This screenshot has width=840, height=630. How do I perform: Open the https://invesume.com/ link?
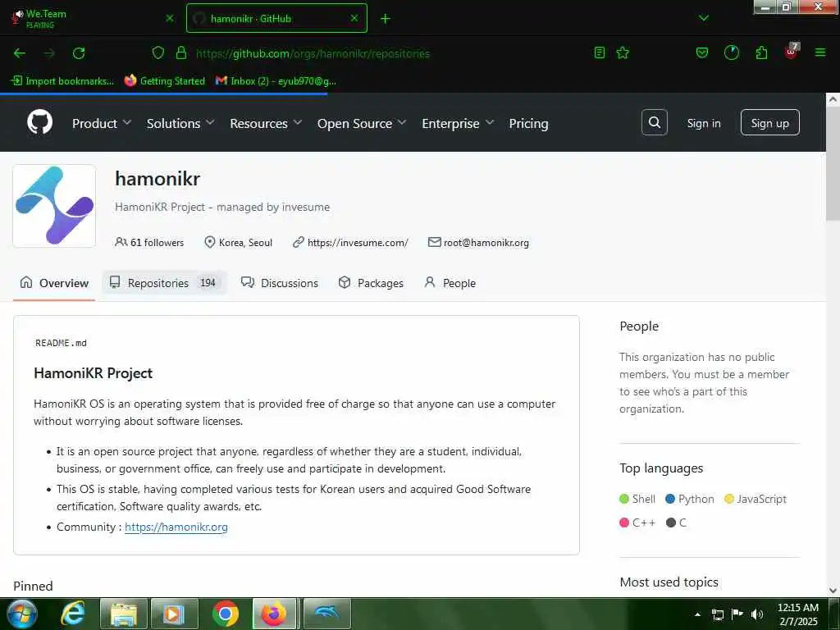pyautogui.click(x=358, y=243)
